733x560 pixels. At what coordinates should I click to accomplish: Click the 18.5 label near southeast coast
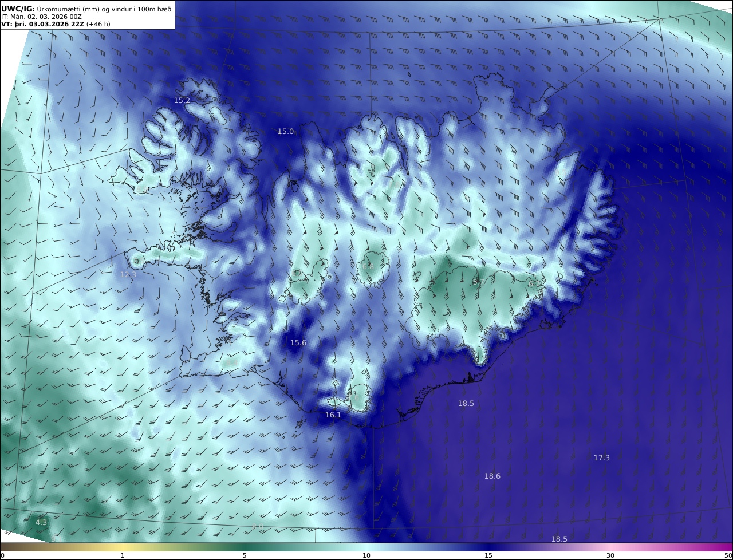click(466, 403)
